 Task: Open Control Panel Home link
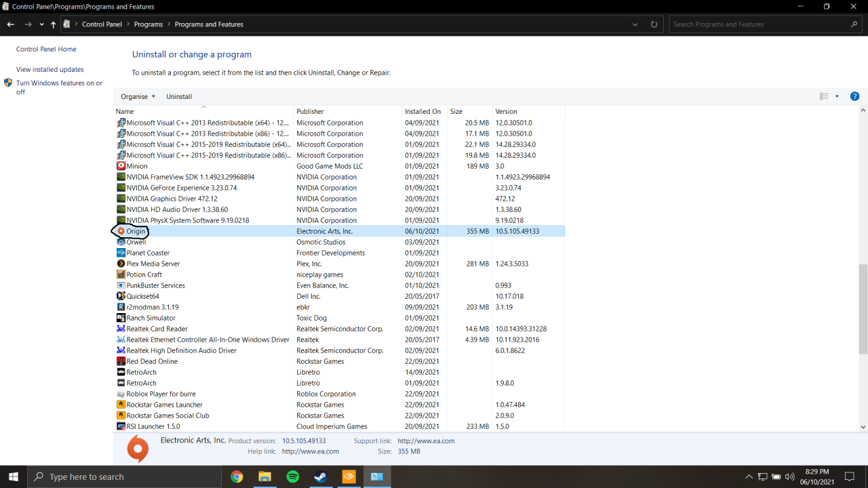(46, 49)
